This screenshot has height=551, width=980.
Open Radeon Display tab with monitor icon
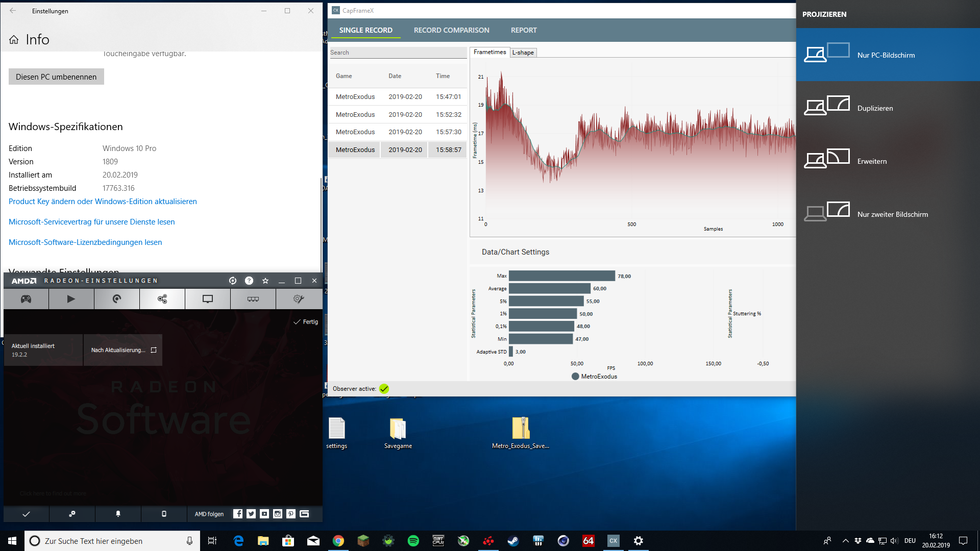[207, 299]
